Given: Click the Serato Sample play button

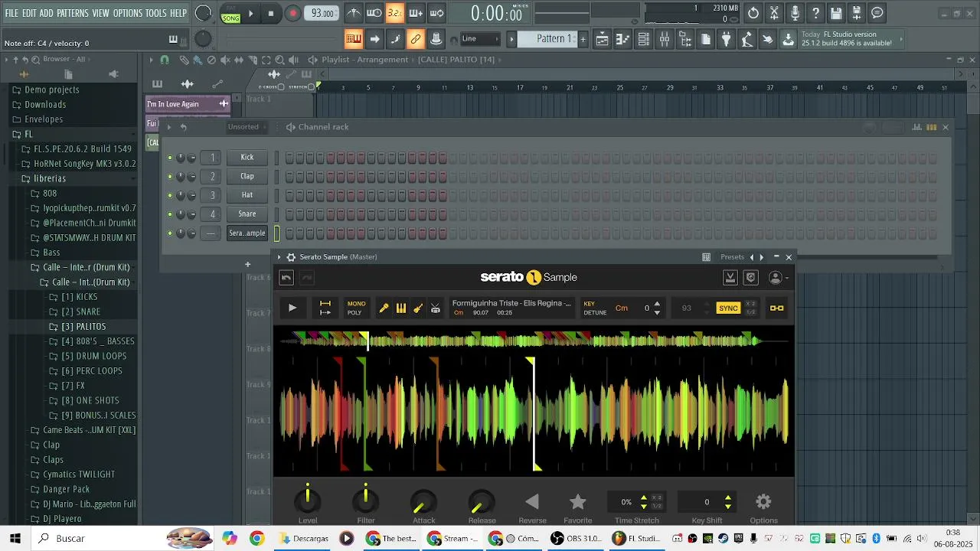Looking at the screenshot, I should [292, 308].
